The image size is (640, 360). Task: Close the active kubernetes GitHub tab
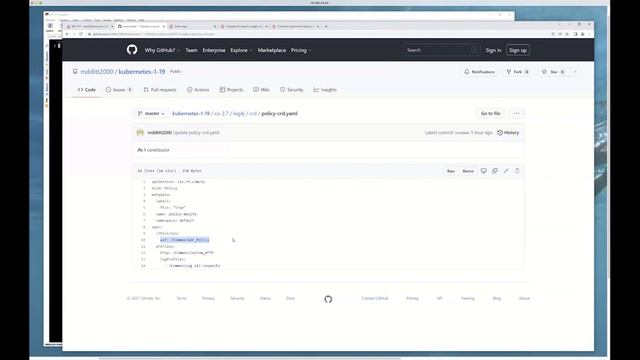(164, 26)
